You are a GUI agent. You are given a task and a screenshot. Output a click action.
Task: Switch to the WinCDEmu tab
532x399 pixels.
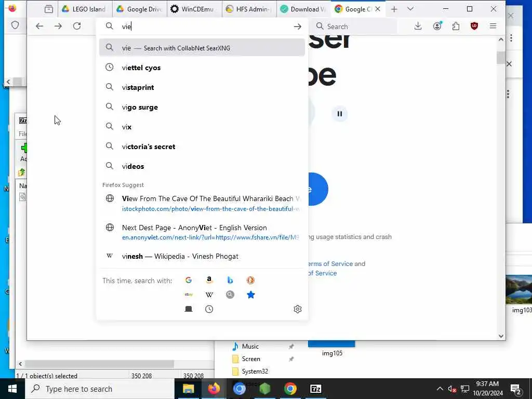click(x=194, y=9)
